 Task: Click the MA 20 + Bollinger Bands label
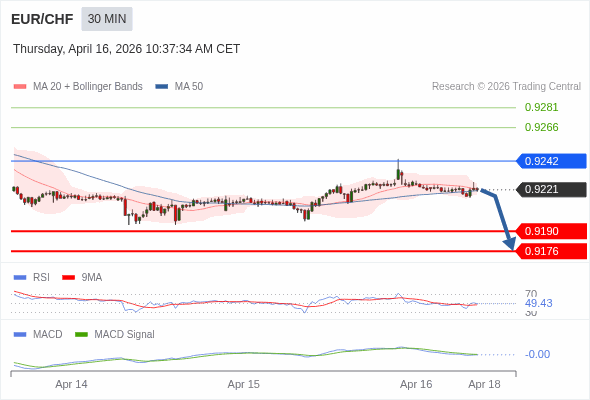click(88, 87)
